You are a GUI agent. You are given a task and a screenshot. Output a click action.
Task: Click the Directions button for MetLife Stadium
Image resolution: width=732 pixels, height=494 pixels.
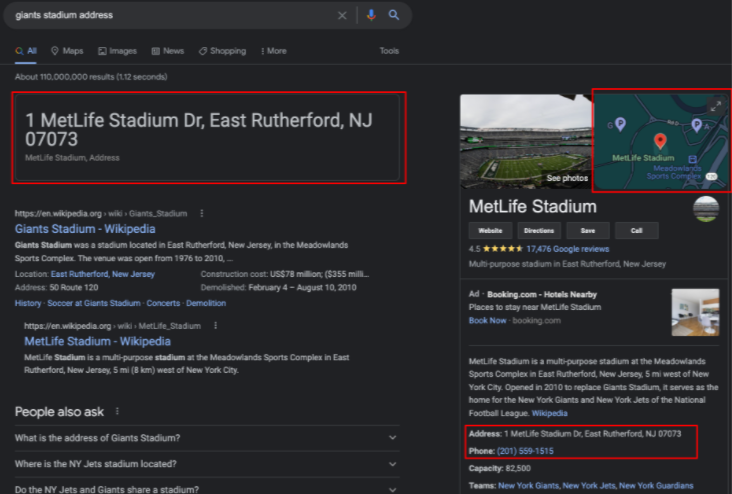539,230
